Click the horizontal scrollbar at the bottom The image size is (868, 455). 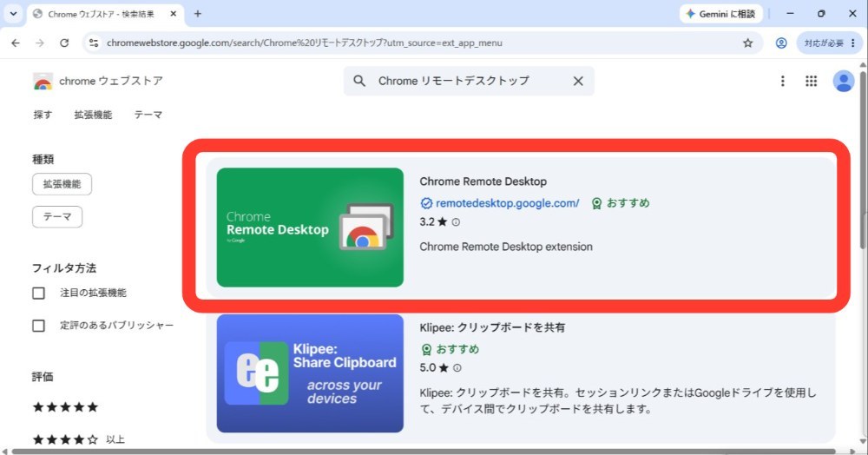coord(424,452)
